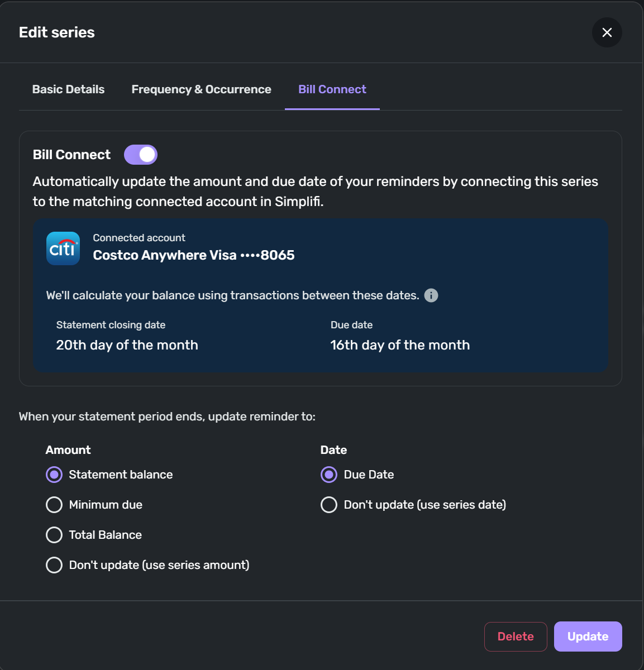Select Total Balance radio option
Image resolution: width=644 pixels, height=670 pixels.
pos(54,535)
